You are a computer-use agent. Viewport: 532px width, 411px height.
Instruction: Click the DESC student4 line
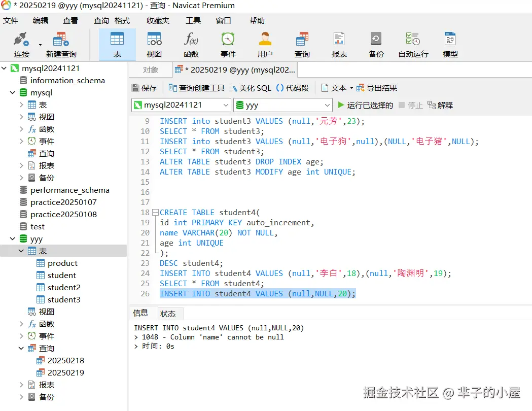(191, 263)
